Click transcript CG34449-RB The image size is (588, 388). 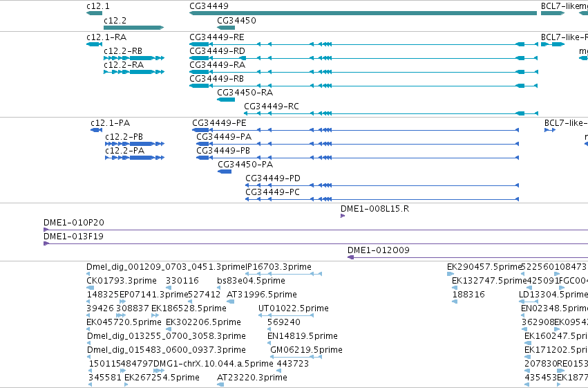click(363, 86)
